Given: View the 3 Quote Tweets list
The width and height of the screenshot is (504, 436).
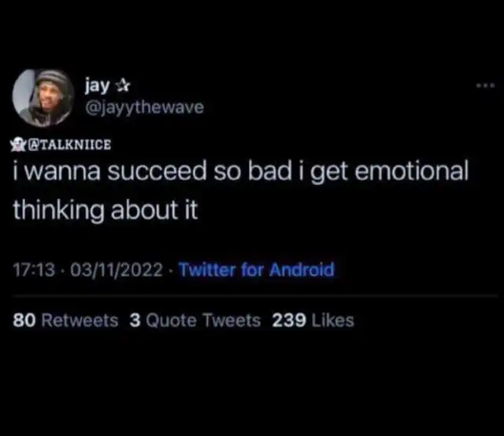Looking at the screenshot, I should 195,320.
